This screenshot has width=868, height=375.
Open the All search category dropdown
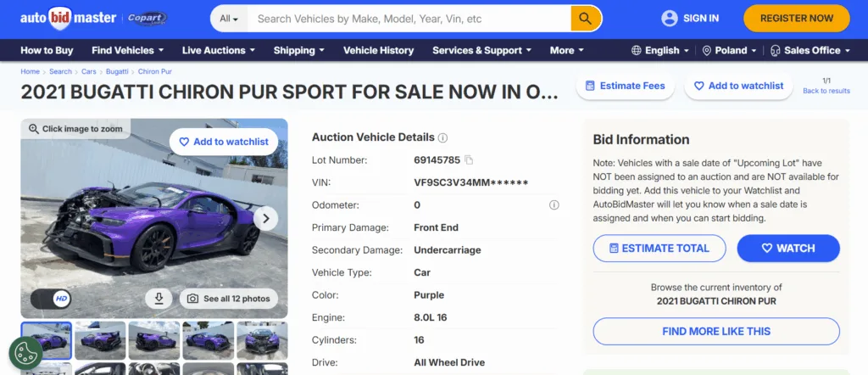click(229, 18)
